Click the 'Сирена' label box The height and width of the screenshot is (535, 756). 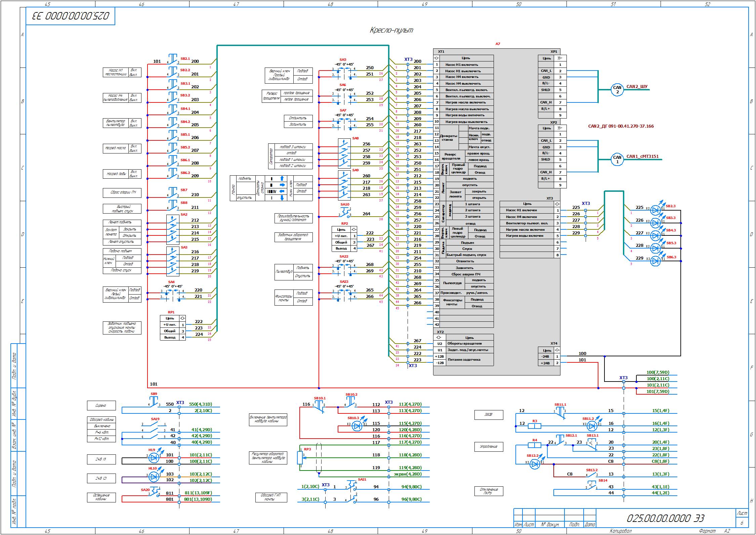[x=101, y=405]
